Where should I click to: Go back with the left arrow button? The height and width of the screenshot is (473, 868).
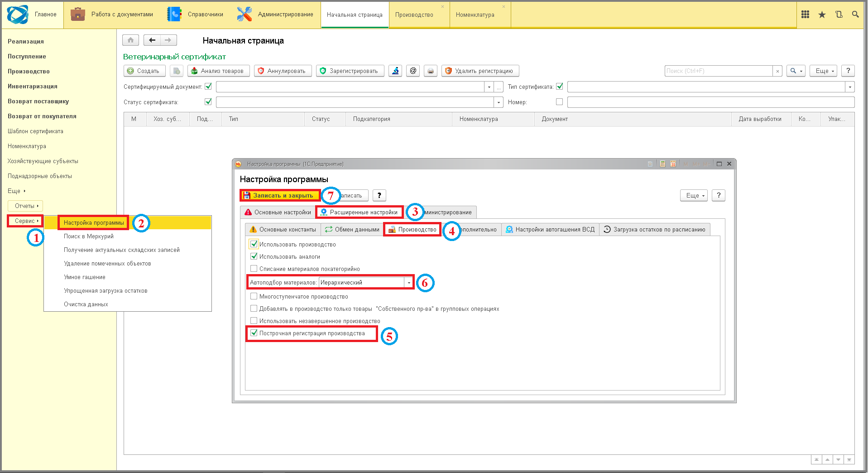pos(152,40)
